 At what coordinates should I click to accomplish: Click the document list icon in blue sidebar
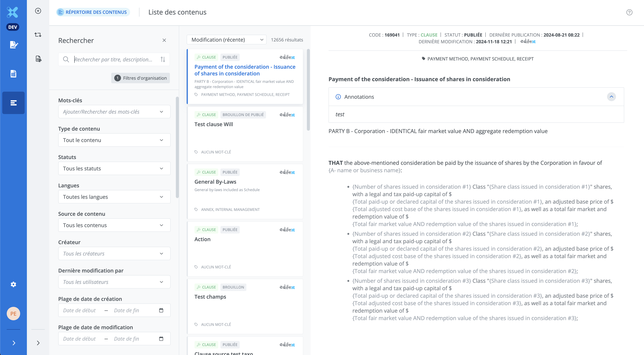click(13, 74)
